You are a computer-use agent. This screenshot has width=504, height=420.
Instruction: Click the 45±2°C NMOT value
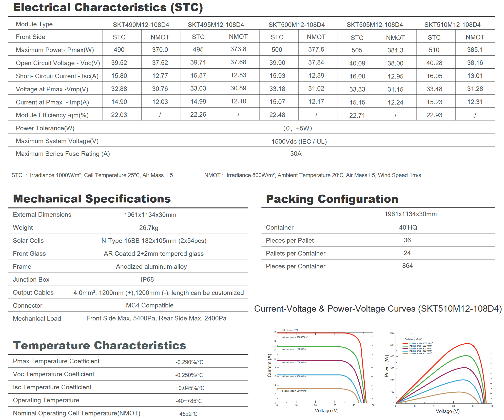point(188,414)
